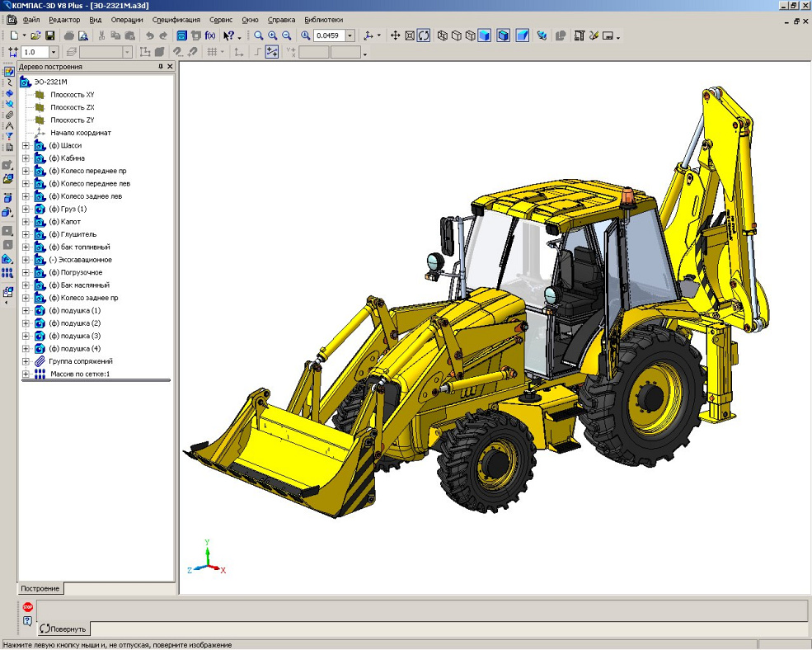Select the Pan (move view) tool
The width and height of the screenshot is (812, 650).
(x=395, y=35)
